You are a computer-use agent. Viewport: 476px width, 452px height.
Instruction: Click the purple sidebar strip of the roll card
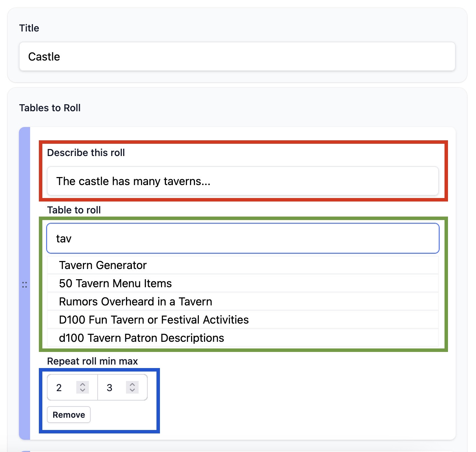(24, 210)
